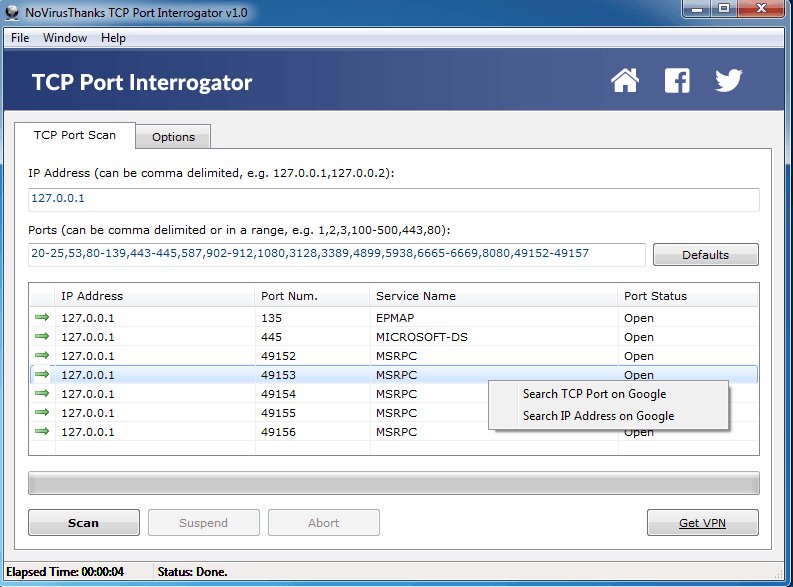Click MSRPC service in port 49152 row
This screenshot has height=587, width=793.
point(396,356)
